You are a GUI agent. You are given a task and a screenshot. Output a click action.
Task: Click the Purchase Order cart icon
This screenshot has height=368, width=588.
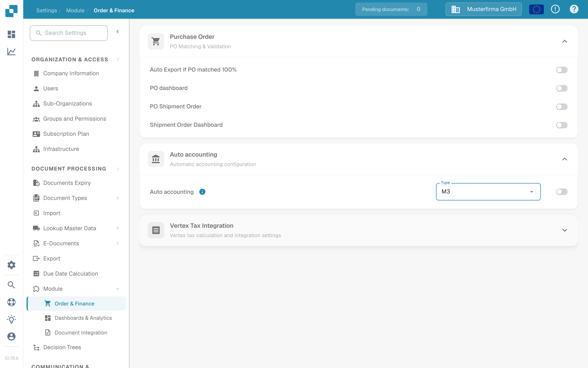(x=156, y=41)
